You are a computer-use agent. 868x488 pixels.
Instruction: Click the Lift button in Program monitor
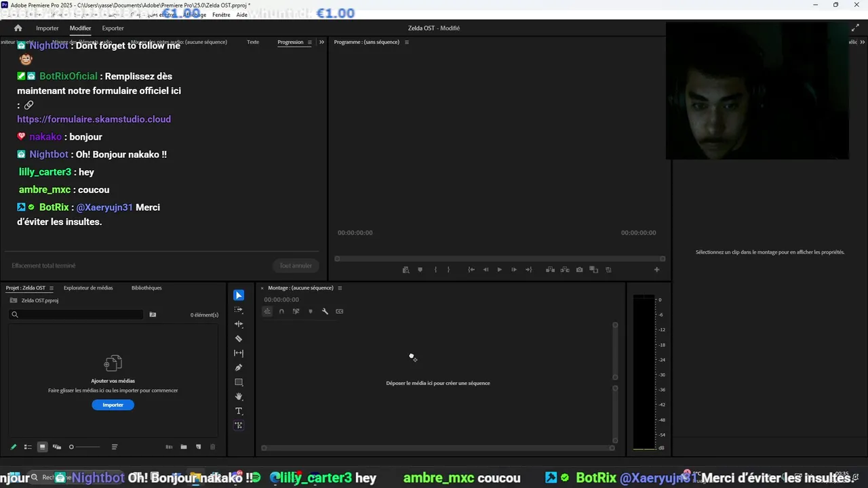coord(550,270)
